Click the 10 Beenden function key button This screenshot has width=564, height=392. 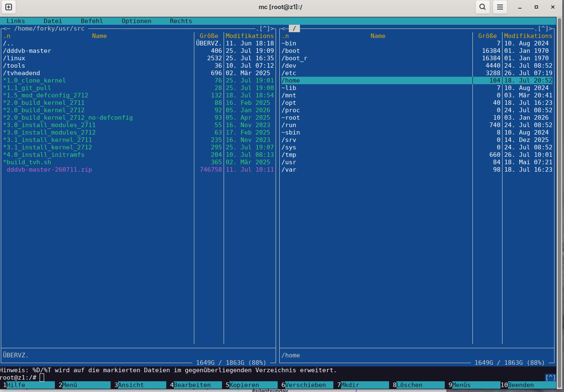529,385
